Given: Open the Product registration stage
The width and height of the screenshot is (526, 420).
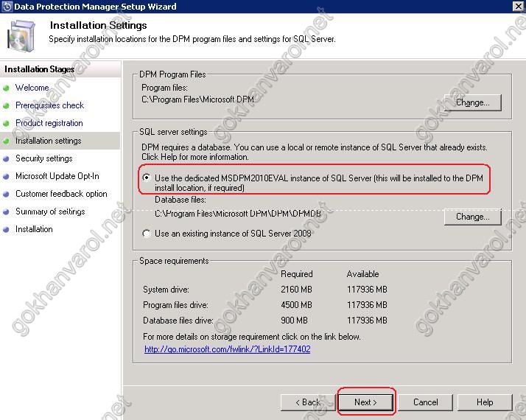Looking at the screenshot, I should point(49,123).
